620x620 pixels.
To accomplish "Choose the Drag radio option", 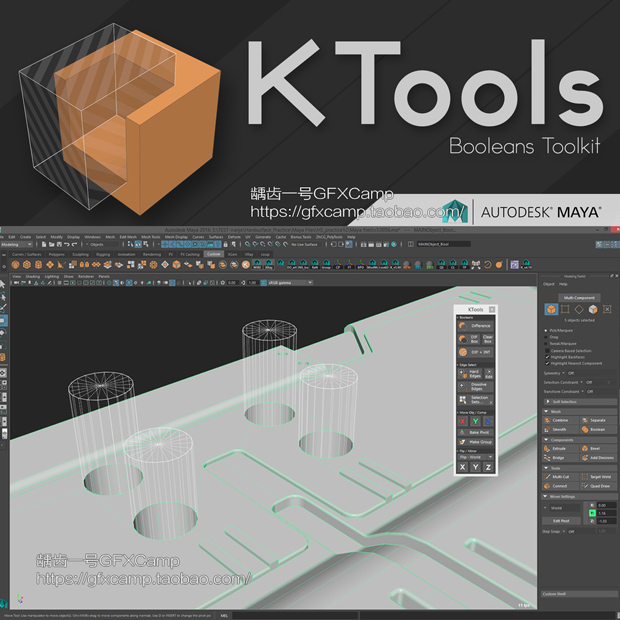I will click(546, 337).
